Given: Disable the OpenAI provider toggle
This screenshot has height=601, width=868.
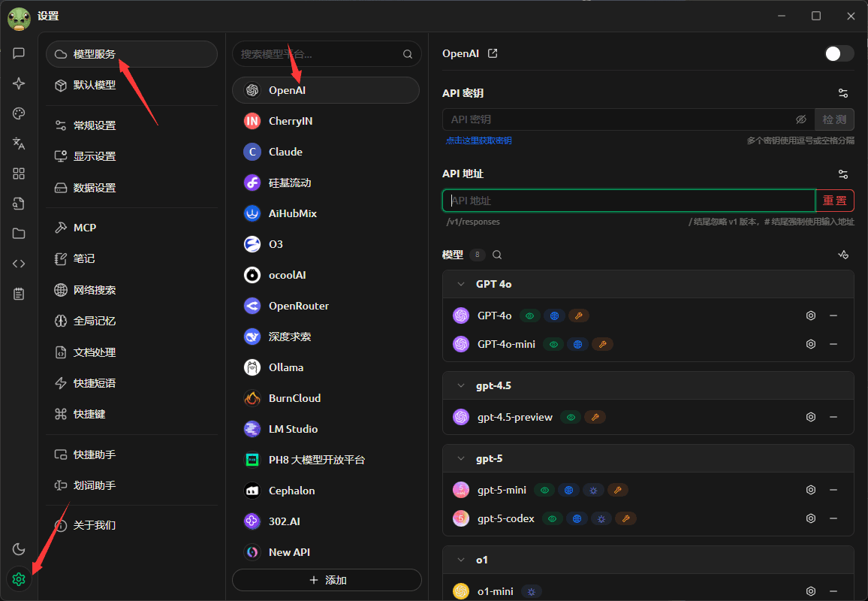Looking at the screenshot, I should tap(839, 53).
